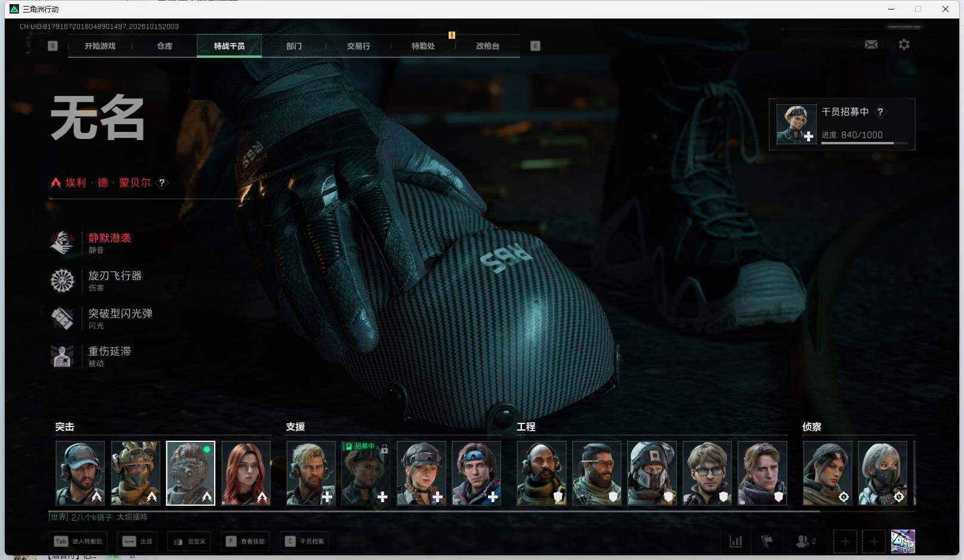Switch to the 仓库 tab
Screen dimensions: 964x560
pyautogui.click(x=165, y=46)
